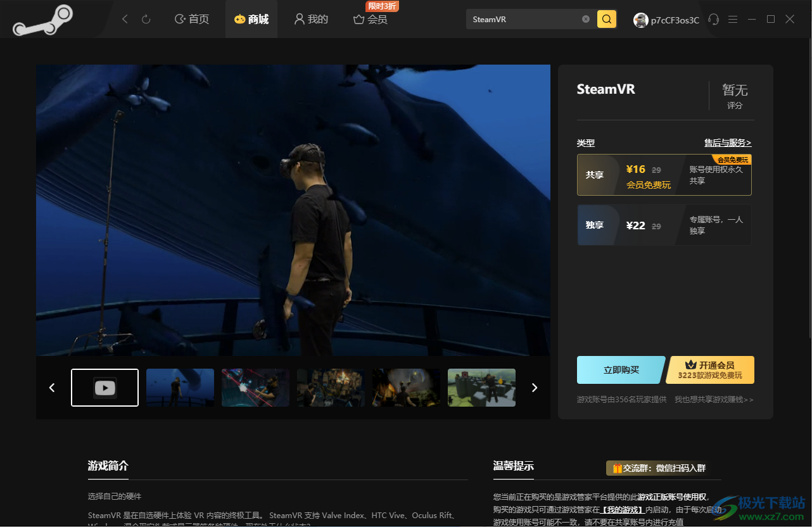Open the hamburger menu icon
Image resolution: width=812 pixels, height=527 pixels.
[x=733, y=20]
